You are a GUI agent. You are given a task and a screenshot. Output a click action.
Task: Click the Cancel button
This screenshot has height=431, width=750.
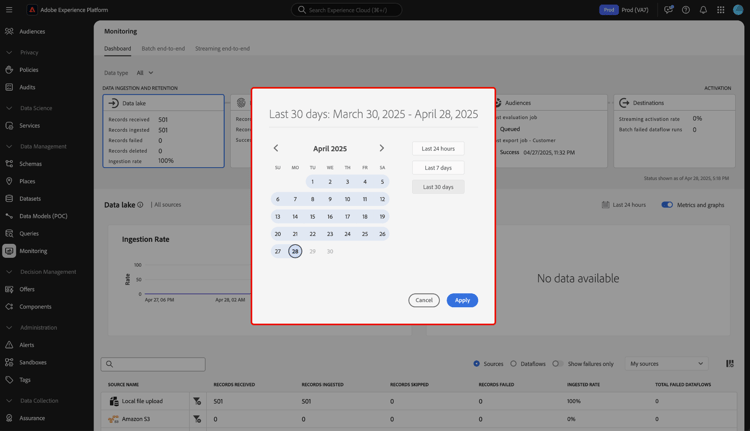424,300
